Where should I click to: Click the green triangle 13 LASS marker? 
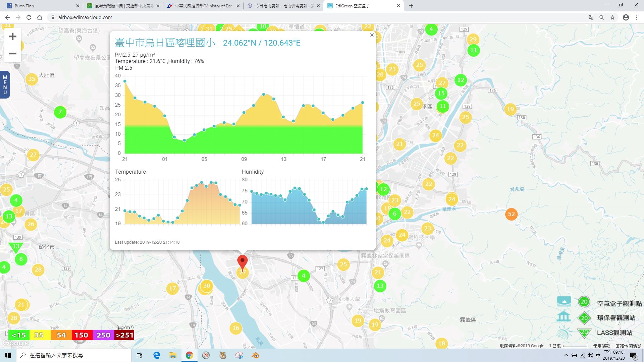15,247
